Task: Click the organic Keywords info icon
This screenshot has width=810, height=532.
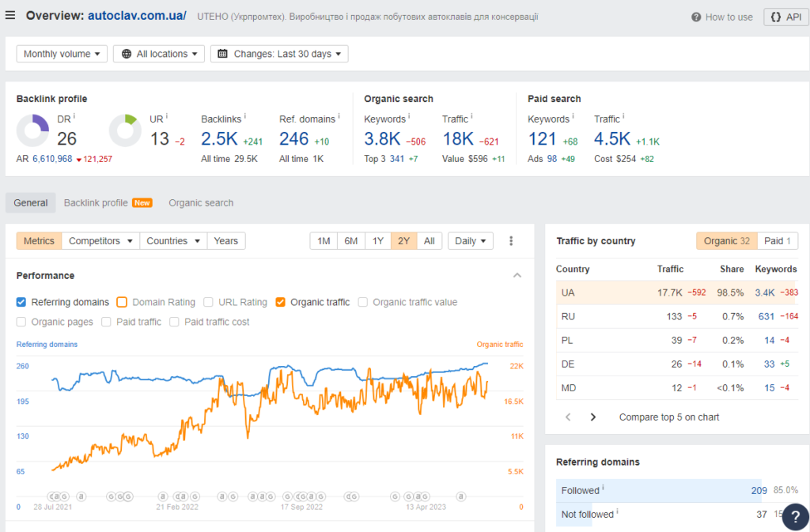Action: pyautogui.click(x=409, y=116)
